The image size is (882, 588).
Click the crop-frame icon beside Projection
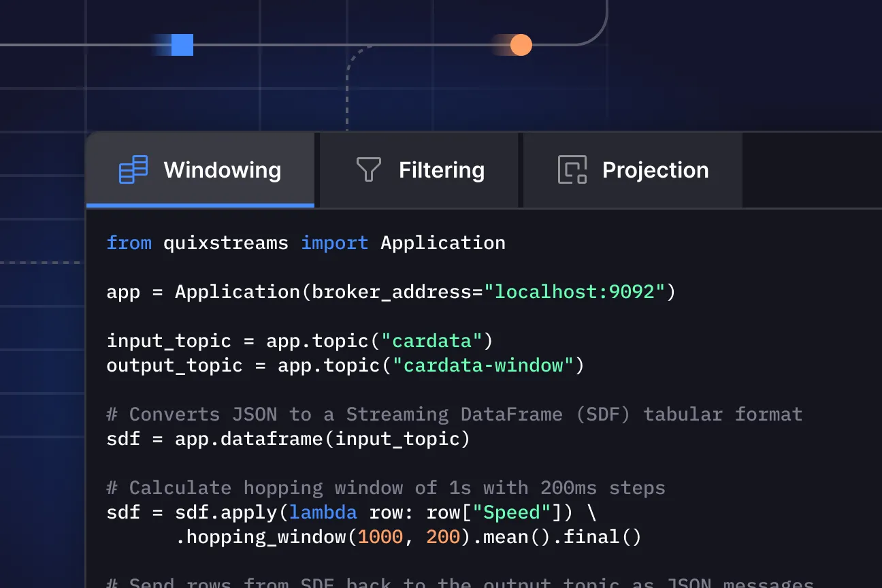pyautogui.click(x=574, y=169)
